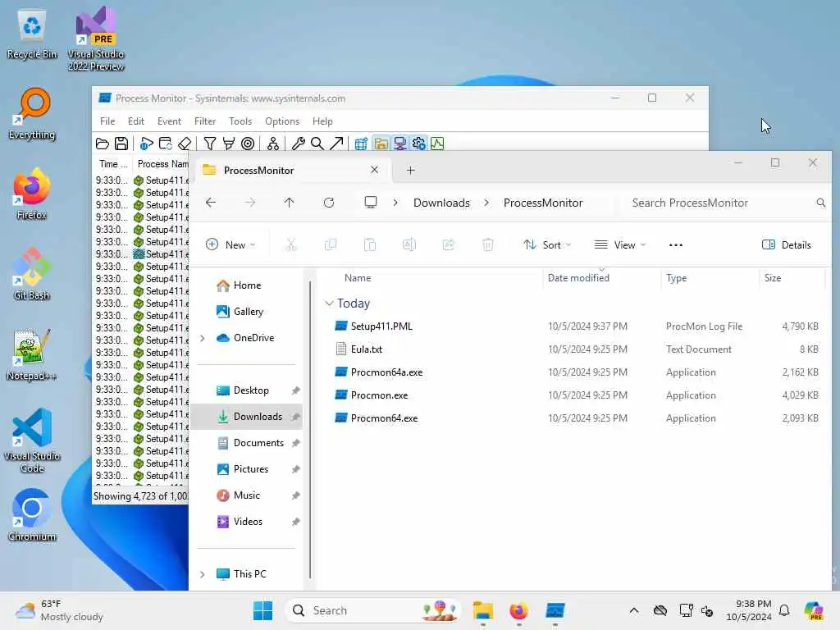Screen dimensions: 840x630
Task: Refresh the File Explorer folder
Action: coord(329,203)
